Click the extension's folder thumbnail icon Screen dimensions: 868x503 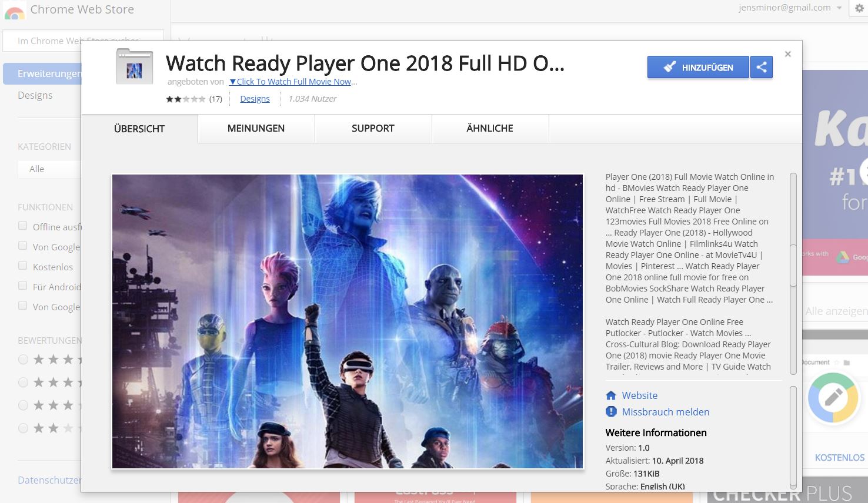point(135,67)
